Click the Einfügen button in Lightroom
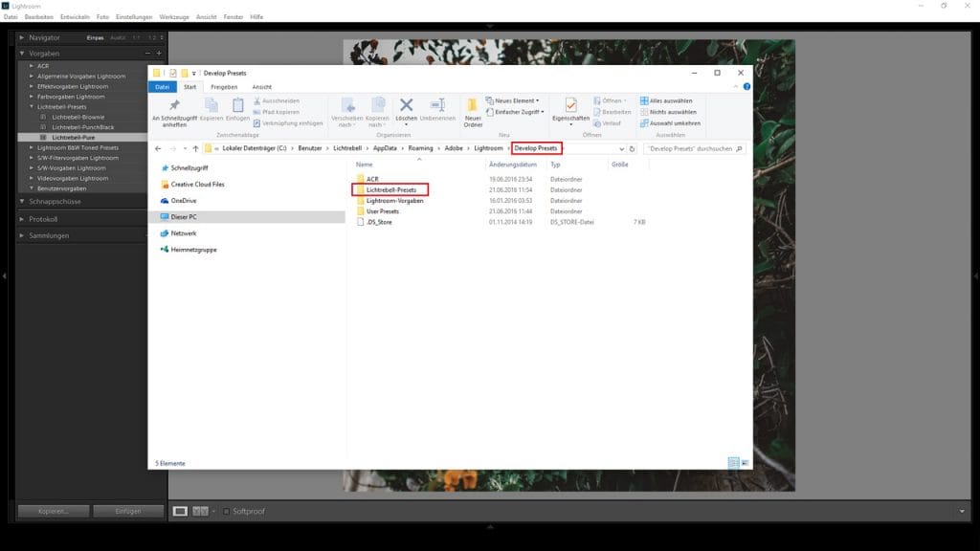The image size is (980, 551). click(x=128, y=511)
